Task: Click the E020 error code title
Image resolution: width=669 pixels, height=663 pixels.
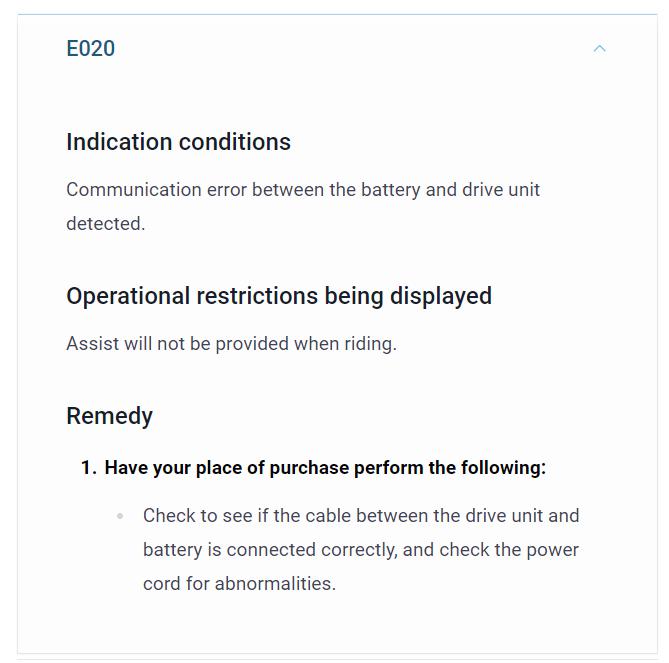Action: pyautogui.click(x=90, y=48)
